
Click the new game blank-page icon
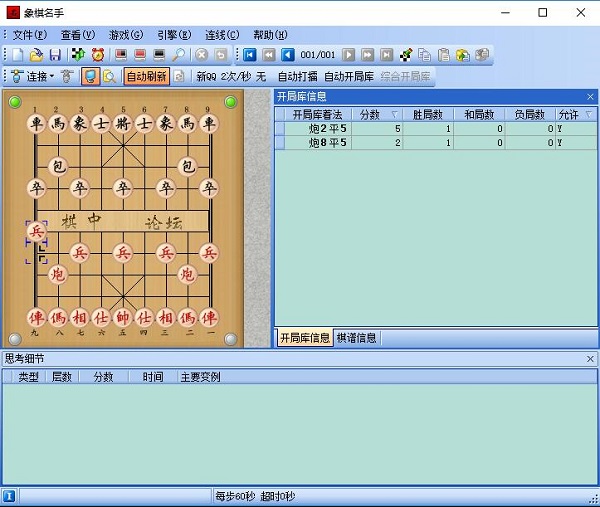[18, 55]
